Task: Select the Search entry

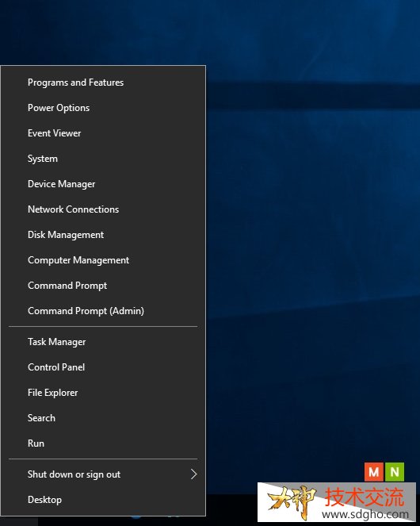Action: pyautogui.click(x=103, y=418)
